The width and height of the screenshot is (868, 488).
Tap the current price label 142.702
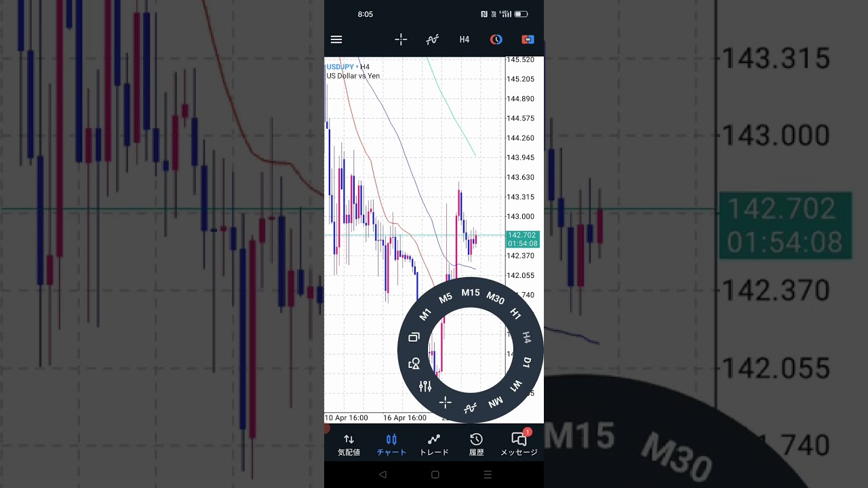[x=523, y=239]
